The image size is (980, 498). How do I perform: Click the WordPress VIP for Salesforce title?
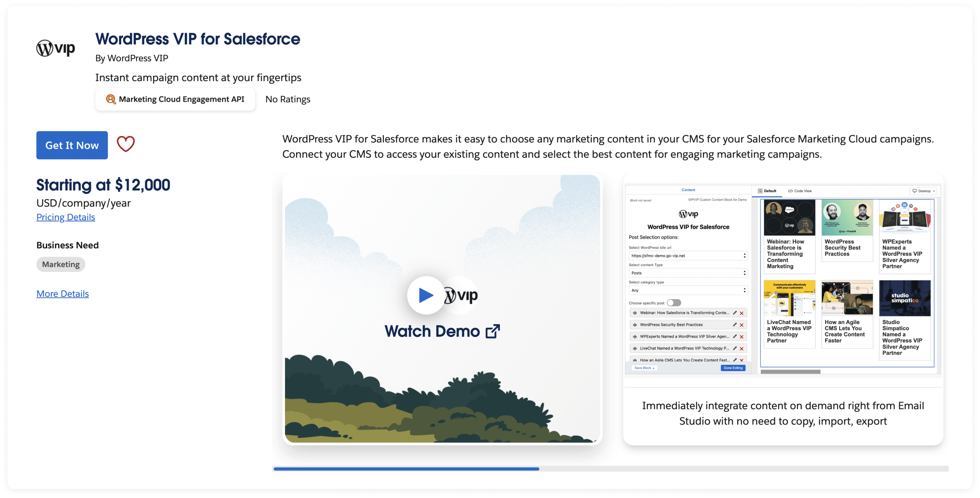pyautogui.click(x=197, y=39)
